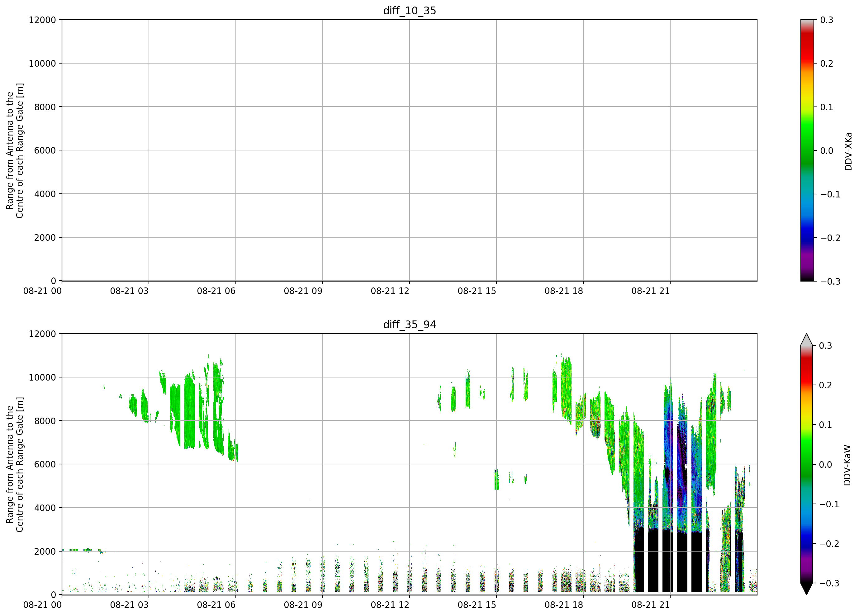Viewport: 859px width, 616px height.
Task: Click the 8000 tick on diff_35_94 y-axis
Action: (45, 421)
